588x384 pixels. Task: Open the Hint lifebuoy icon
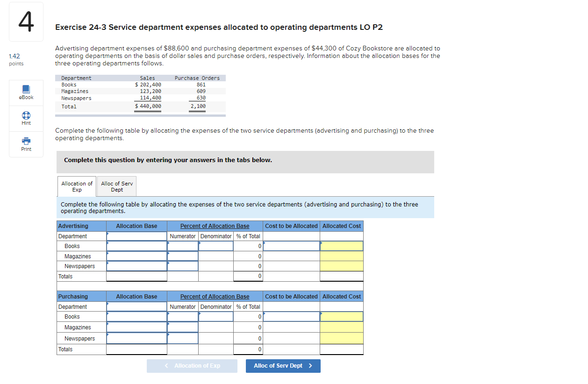[x=26, y=115]
